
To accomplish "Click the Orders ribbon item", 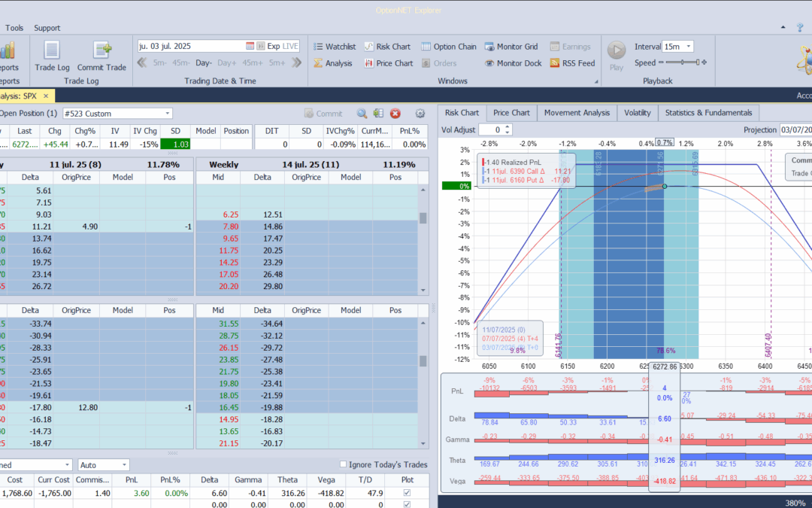I will [439, 63].
